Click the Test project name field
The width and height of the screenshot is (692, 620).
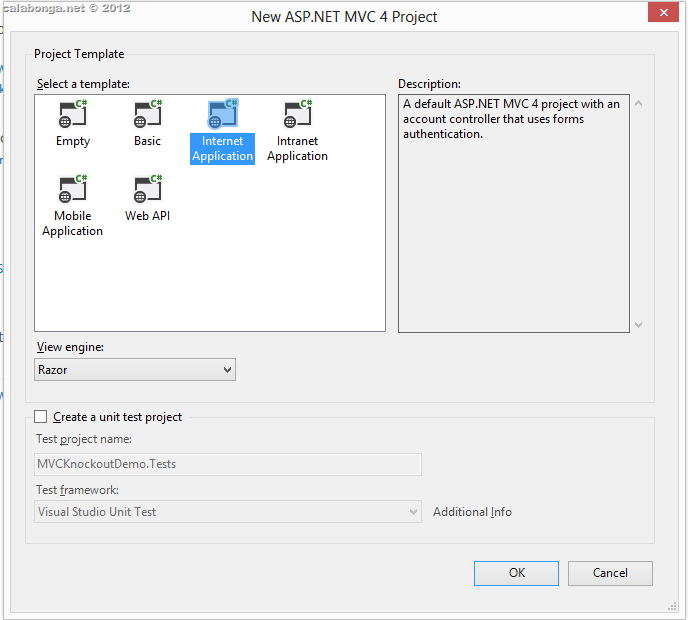coord(228,464)
